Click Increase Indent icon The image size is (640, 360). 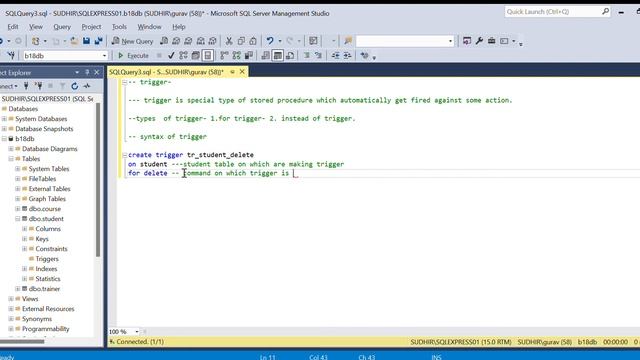coord(347,56)
